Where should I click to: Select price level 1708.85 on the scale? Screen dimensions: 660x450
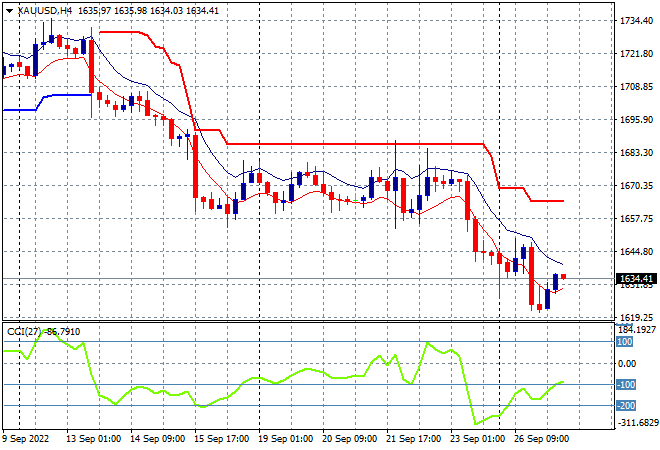tap(637, 87)
